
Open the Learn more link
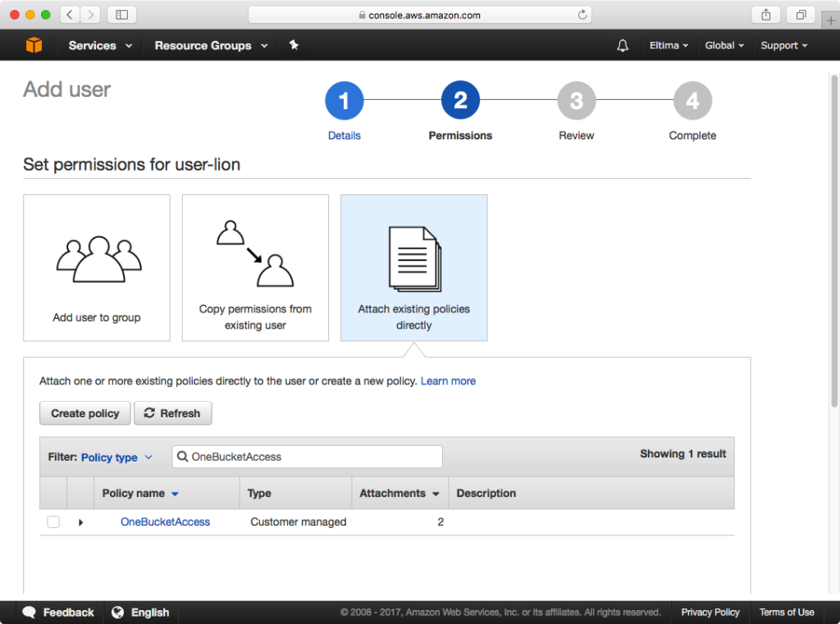click(x=448, y=380)
